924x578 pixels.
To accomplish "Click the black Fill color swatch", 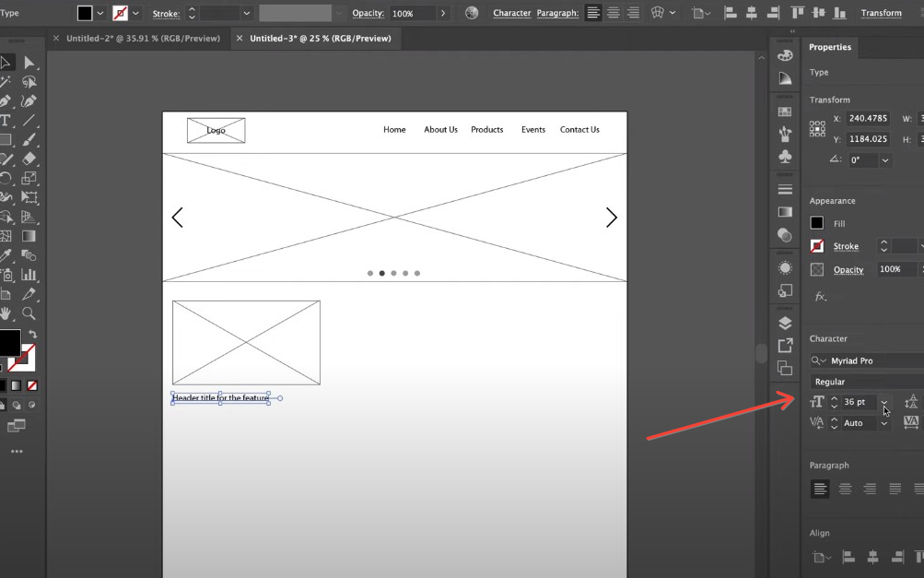I will coord(818,223).
